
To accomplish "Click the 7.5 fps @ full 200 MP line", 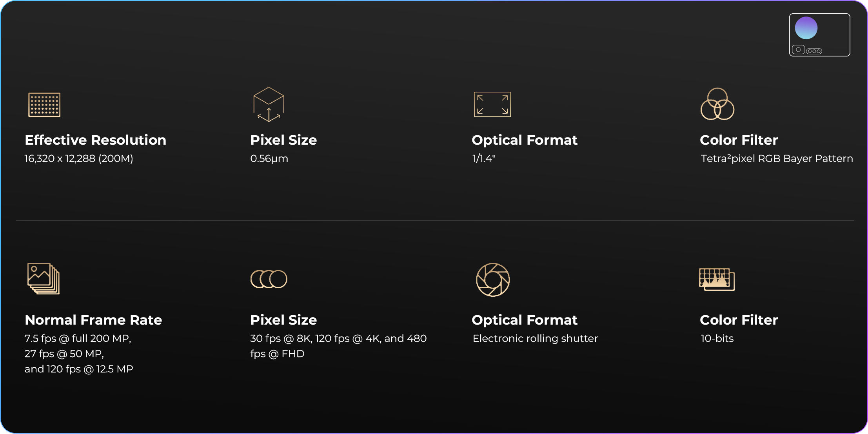I will tap(78, 338).
